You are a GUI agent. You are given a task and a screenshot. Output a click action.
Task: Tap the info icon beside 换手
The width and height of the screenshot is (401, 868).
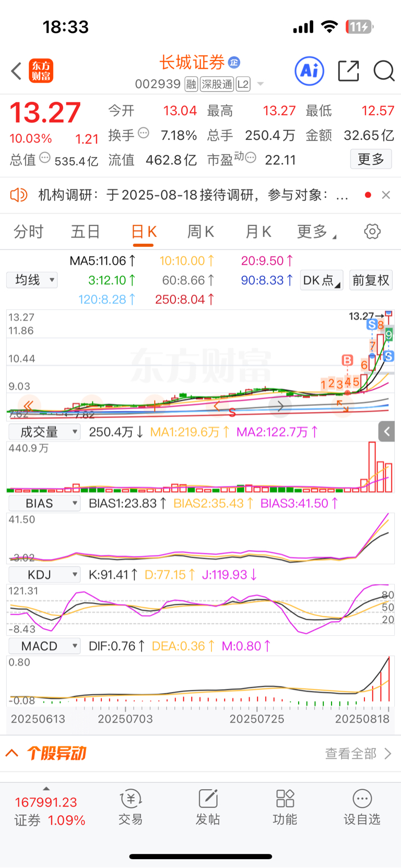[x=144, y=133]
